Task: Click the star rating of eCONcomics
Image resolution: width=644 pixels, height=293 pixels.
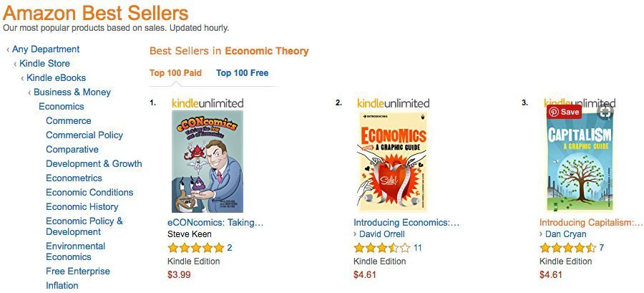Action: click(x=195, y=248)
